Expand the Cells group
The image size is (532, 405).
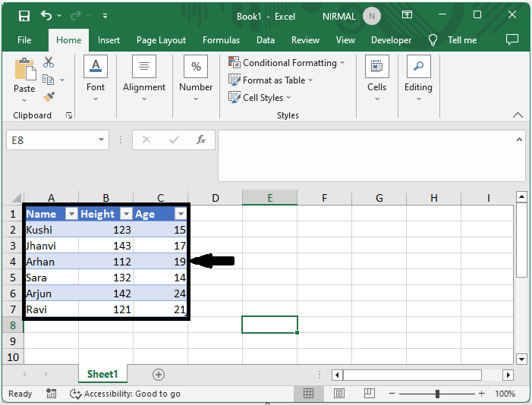coord(377,78)
